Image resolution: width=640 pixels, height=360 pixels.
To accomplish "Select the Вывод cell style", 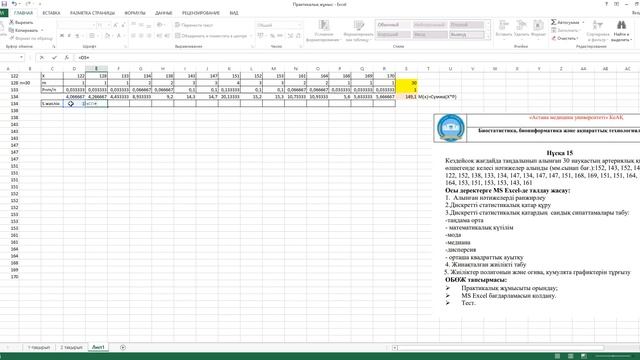I will click(x=466, y=35).
